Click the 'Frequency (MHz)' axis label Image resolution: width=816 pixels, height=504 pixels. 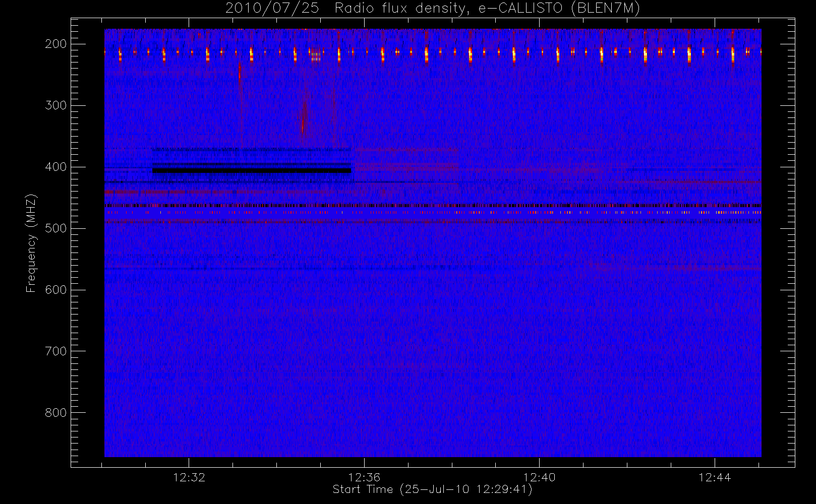(31, 243)
